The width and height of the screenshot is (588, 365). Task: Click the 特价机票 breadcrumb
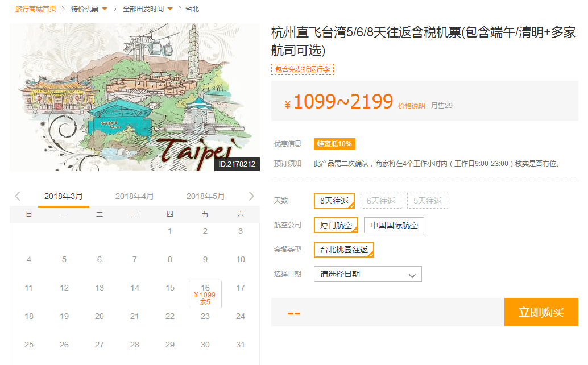[85, 9]
